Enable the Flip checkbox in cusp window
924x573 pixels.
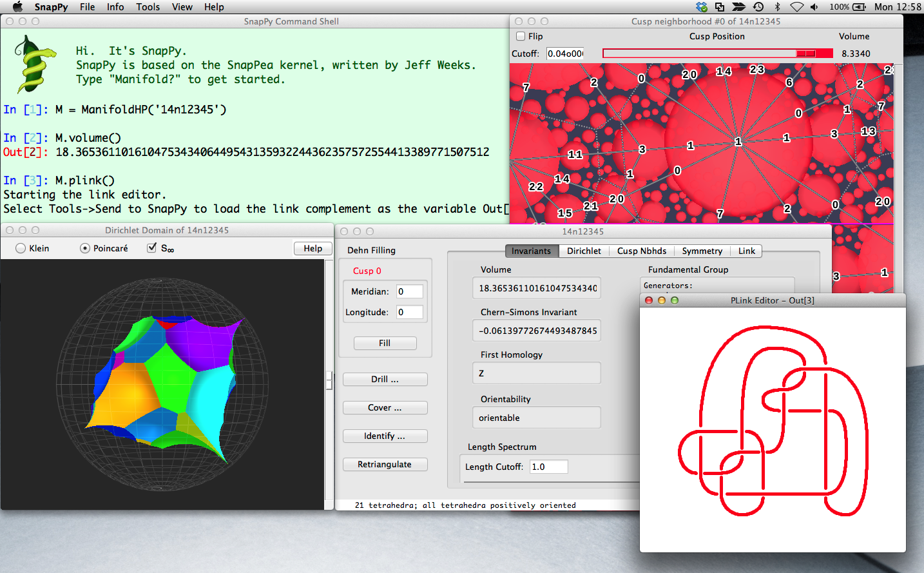[x=521, y=36]
